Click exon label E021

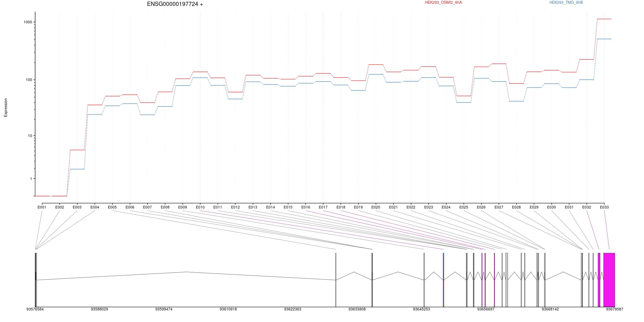[x=393, y=207]
